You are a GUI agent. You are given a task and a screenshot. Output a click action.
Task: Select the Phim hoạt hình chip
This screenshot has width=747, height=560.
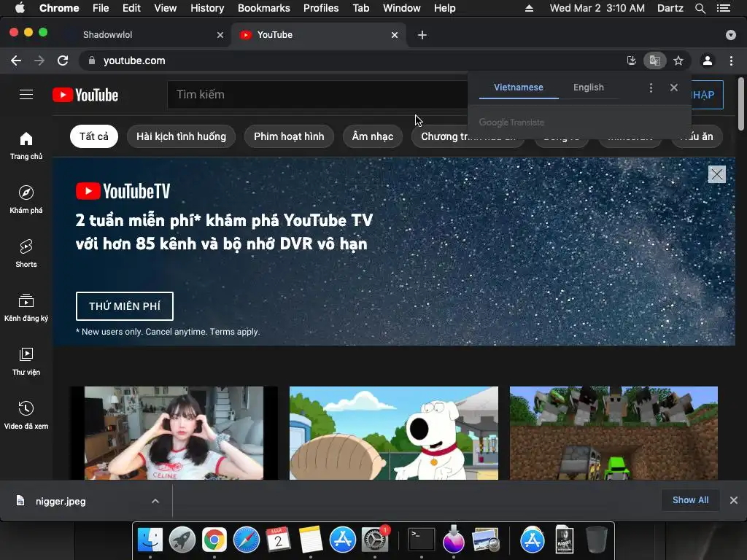tap(289, 136)
